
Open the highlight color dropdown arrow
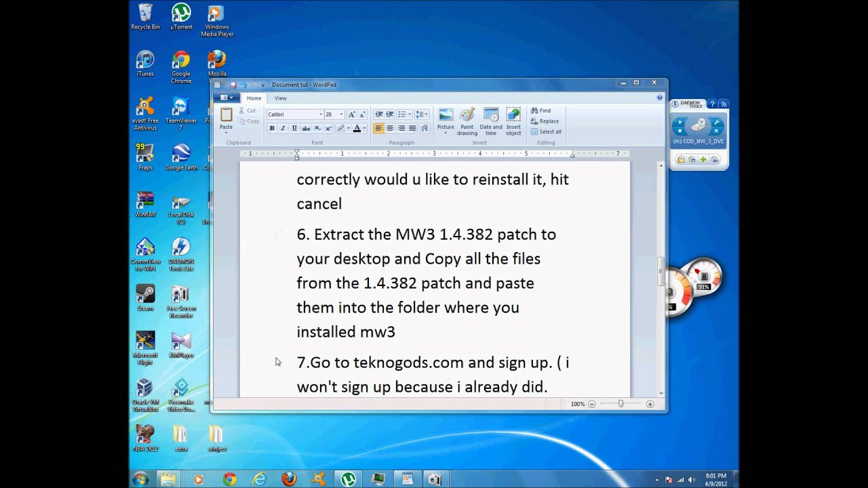tap(349, 128)
